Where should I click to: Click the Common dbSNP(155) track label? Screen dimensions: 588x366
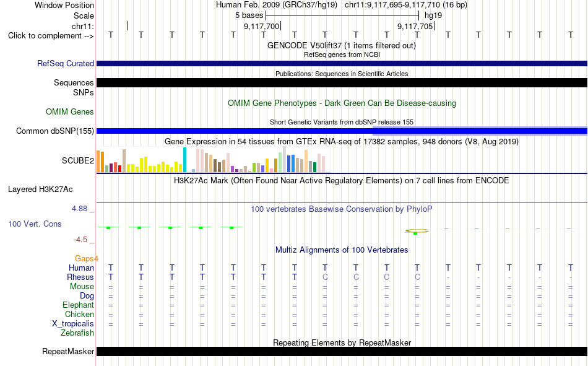pyautogui.click(x=55, y=131)
